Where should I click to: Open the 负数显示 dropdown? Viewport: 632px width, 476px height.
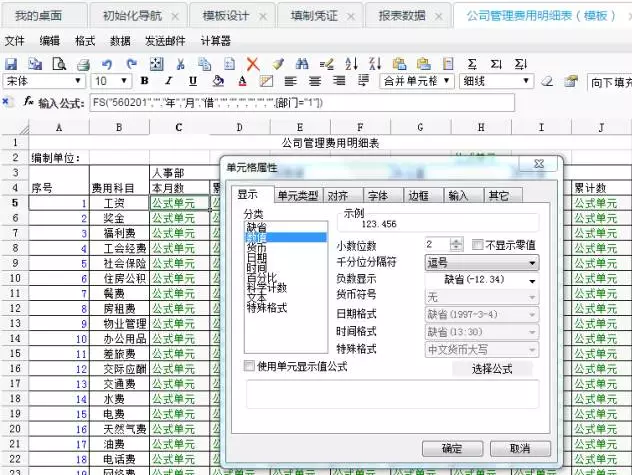pyautogui.click(x=482, y=280)
